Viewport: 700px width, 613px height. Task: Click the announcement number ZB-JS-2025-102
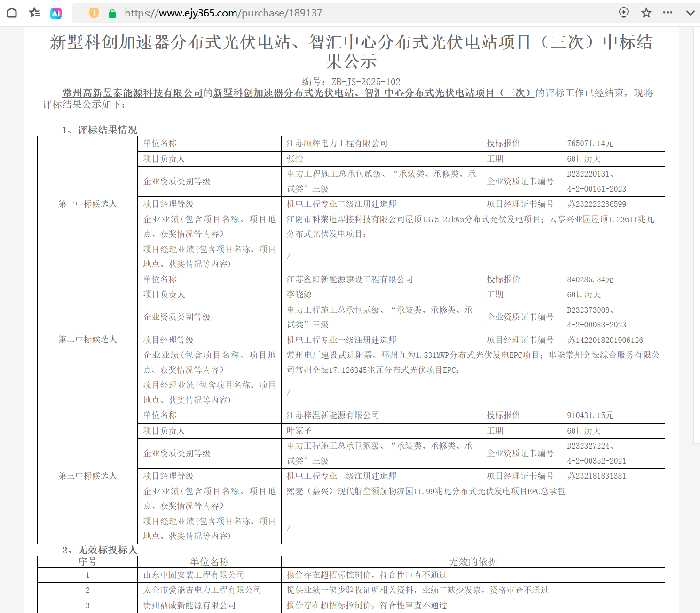point(365,82)
